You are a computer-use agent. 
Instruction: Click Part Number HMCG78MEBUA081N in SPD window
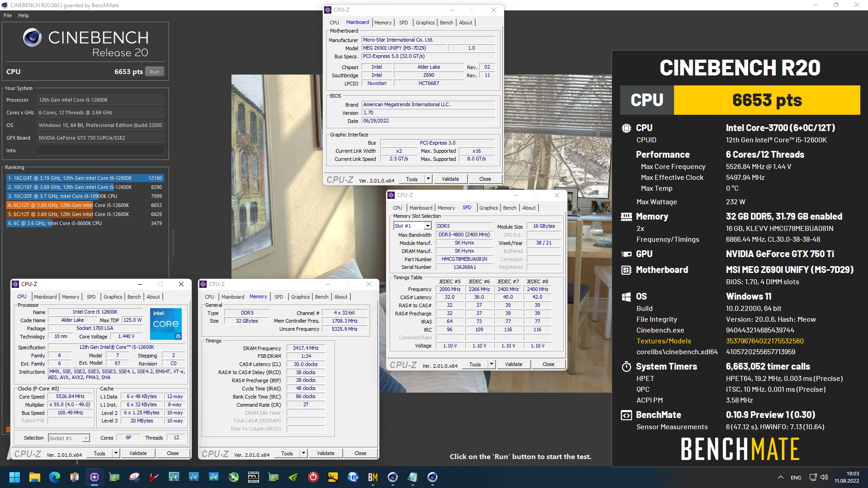click(464, 259)
